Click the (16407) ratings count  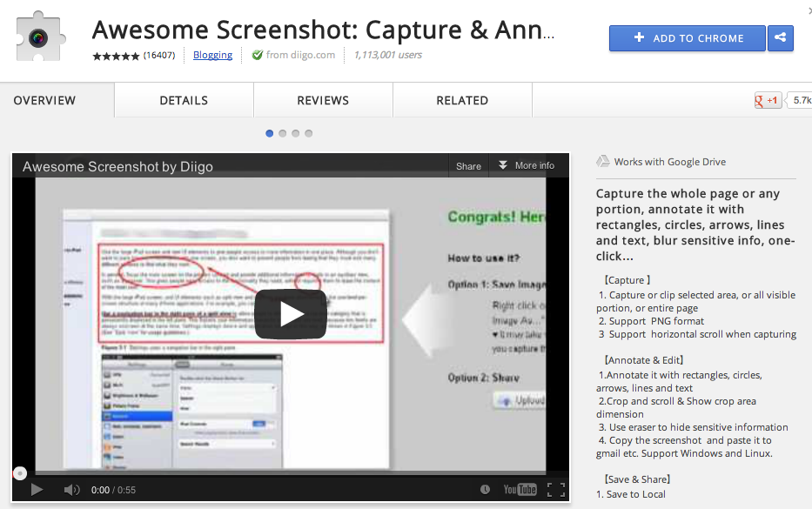(x=159, y=55)
